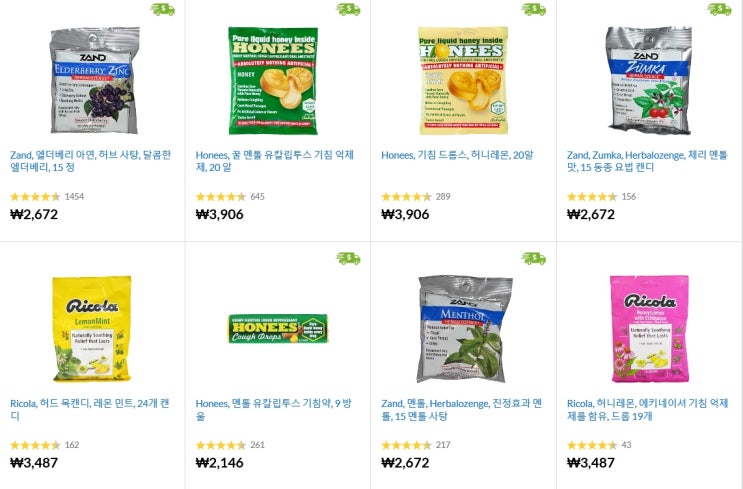The image size is (743, 489).
Task: Open yellow Ricola LemonMint bag image
Action: click(x=92, y=329)
